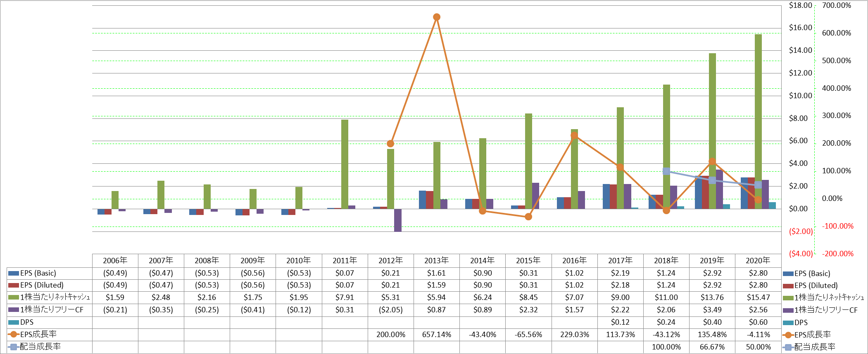
Task: Click the EPS成長率 row label in the table
Action: [38, 334]
